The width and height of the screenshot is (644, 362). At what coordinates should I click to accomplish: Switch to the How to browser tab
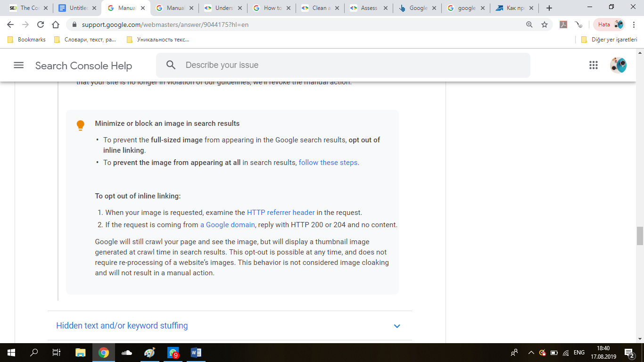coord(272,8)
